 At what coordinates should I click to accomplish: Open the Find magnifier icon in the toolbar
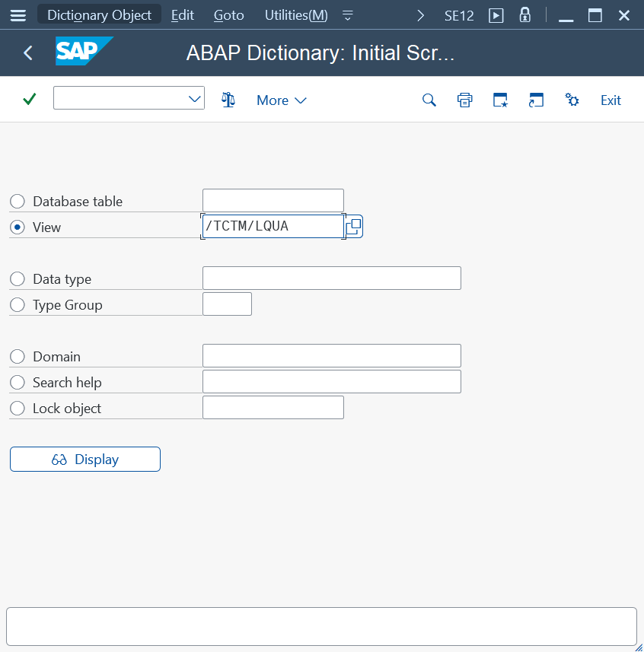[429, 100]
